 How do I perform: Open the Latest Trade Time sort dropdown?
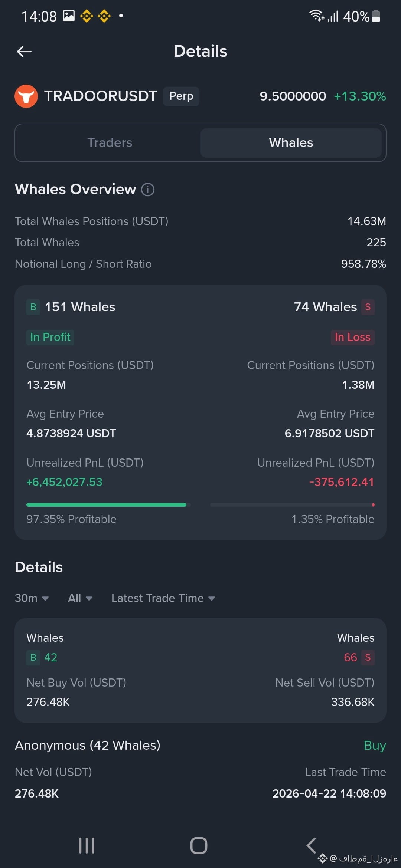163,598
